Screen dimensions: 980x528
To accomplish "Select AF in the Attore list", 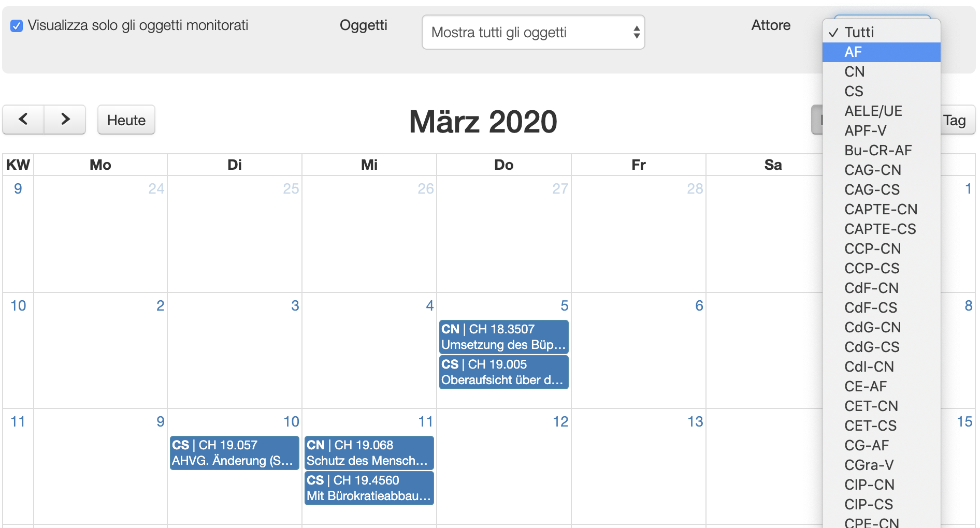I will [x=881, y=52].
